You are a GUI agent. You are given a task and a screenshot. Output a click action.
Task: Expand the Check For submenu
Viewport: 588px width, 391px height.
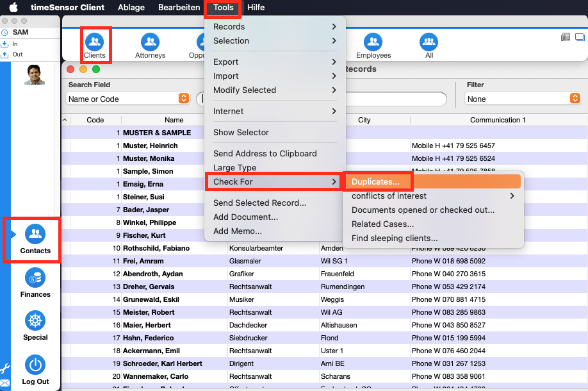click(275, 181)
